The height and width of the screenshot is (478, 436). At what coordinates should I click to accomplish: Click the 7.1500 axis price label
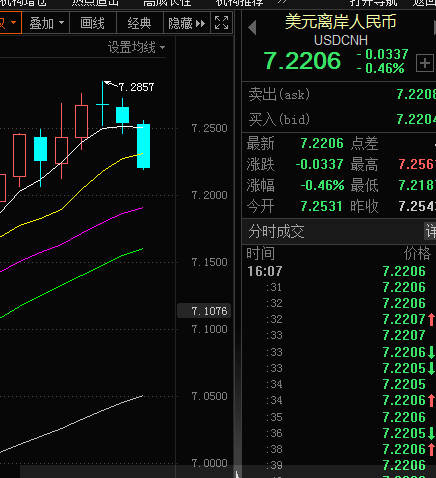click(x=209, y=262)
